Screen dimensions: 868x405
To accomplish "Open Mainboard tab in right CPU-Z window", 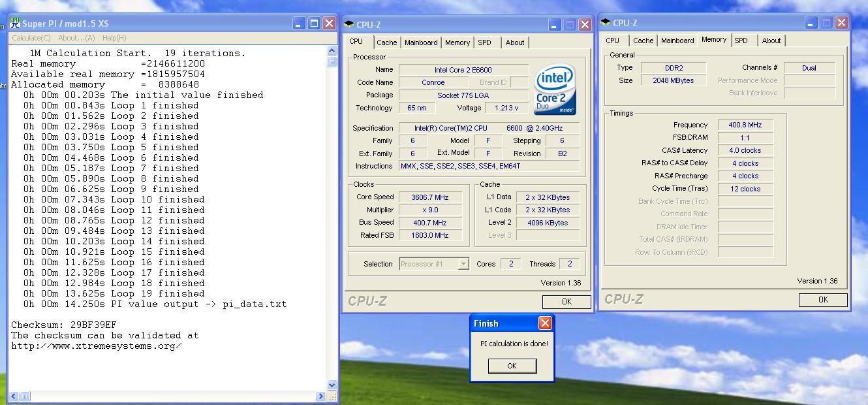I will [677, 40].
